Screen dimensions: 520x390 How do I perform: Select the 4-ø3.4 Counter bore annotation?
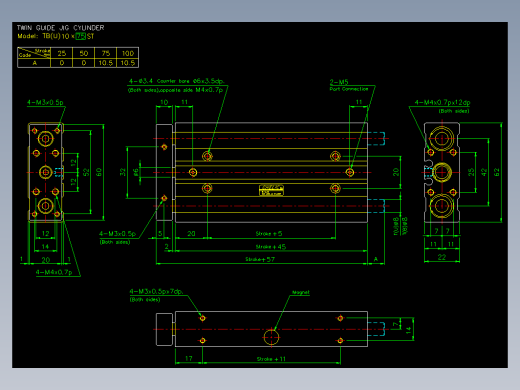coord(176,81)
